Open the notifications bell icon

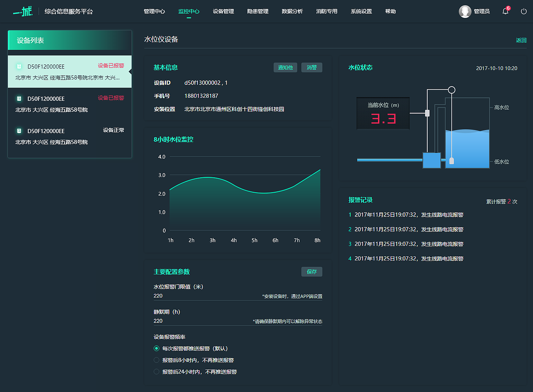(x=505, y=11)
